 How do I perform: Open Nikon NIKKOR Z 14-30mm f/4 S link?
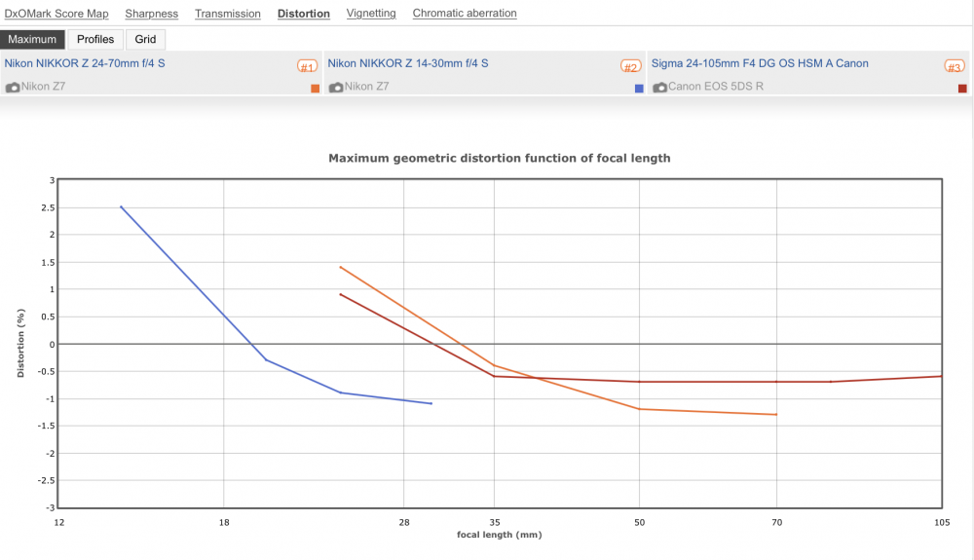[x=408, y=63]
